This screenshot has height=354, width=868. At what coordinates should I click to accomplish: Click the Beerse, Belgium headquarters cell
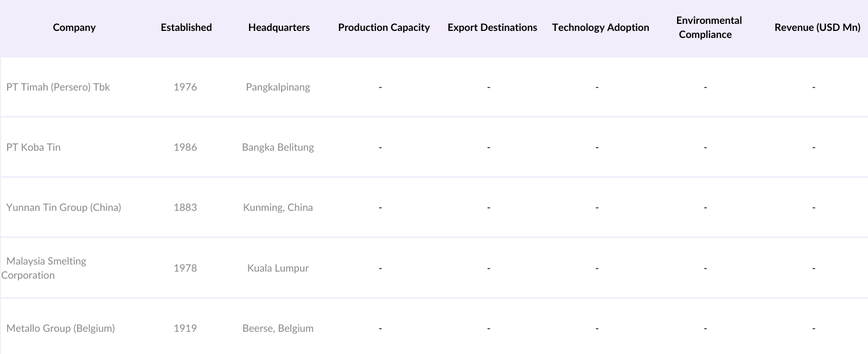click(x=278, y=329)
